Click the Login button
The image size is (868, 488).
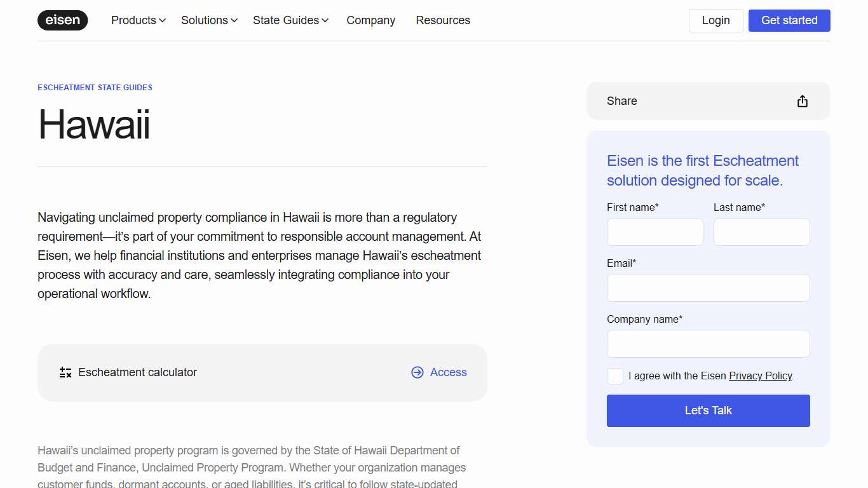coord(715,20)
